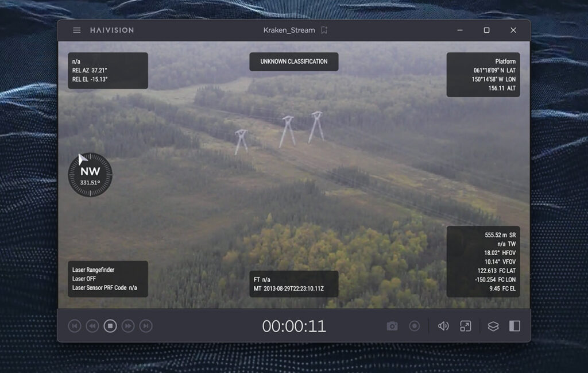
Task: Open the hamburger menu
Action: click(76, 30)
